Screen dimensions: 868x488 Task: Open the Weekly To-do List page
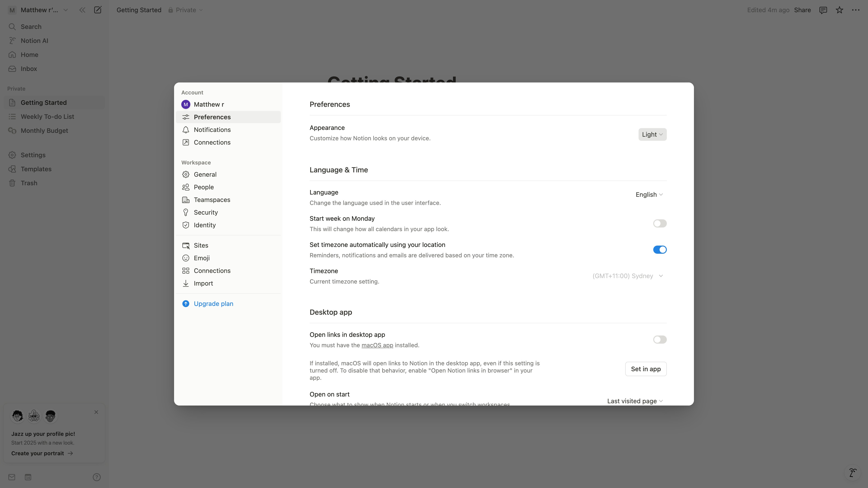pyautogui.click(x=54, y=117)
